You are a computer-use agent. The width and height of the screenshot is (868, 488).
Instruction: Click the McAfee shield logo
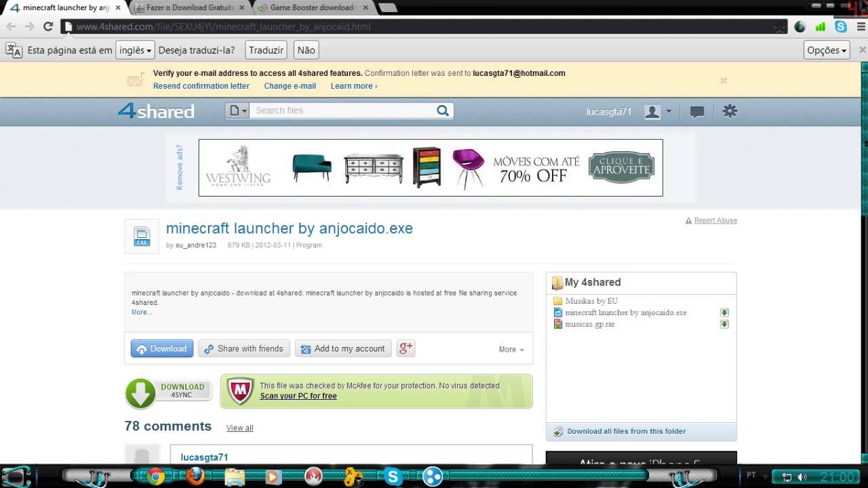[240, 391]
